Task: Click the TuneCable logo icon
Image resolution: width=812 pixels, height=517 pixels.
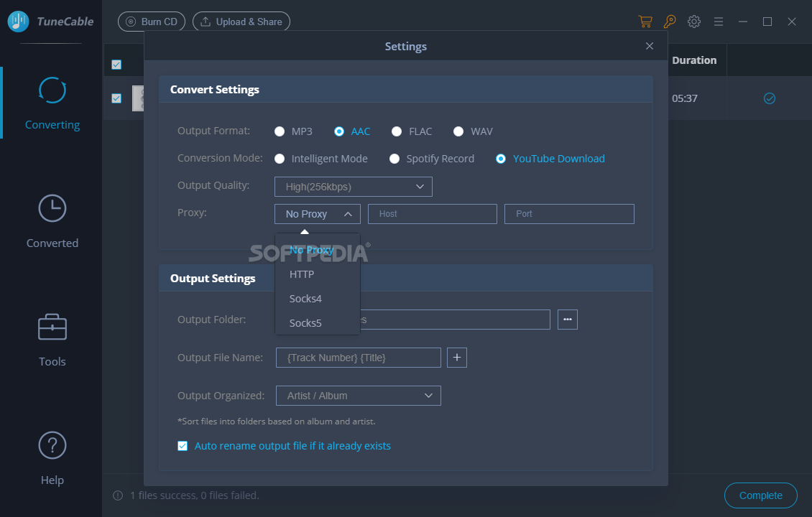Action: point(19,22)
